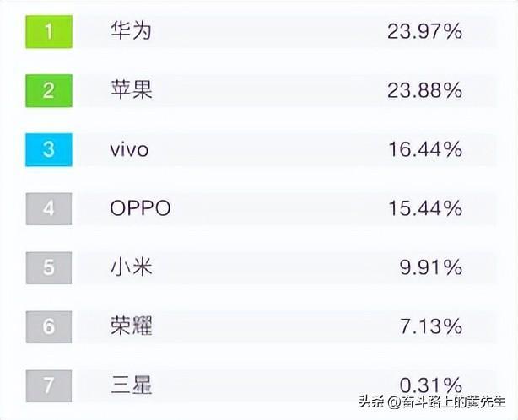Select the 荣耀 brand name
518x420 pixels.
click(x=131, y=326)
